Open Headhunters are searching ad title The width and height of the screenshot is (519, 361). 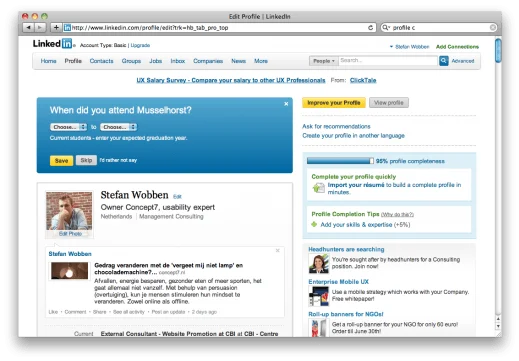(346, 249)
